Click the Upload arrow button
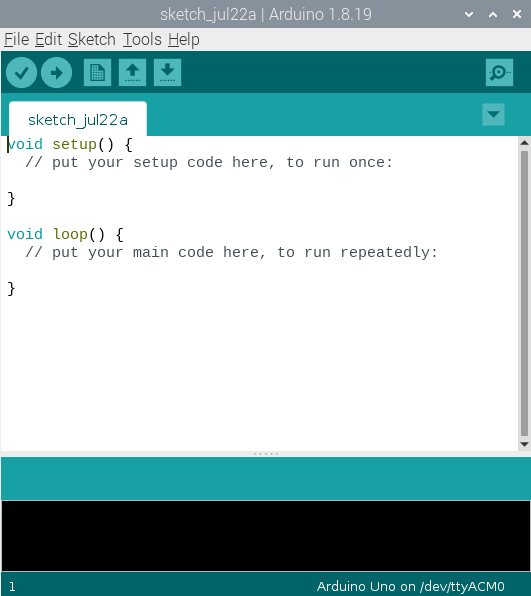Screen dimensions: 531x596 (56, 73)
